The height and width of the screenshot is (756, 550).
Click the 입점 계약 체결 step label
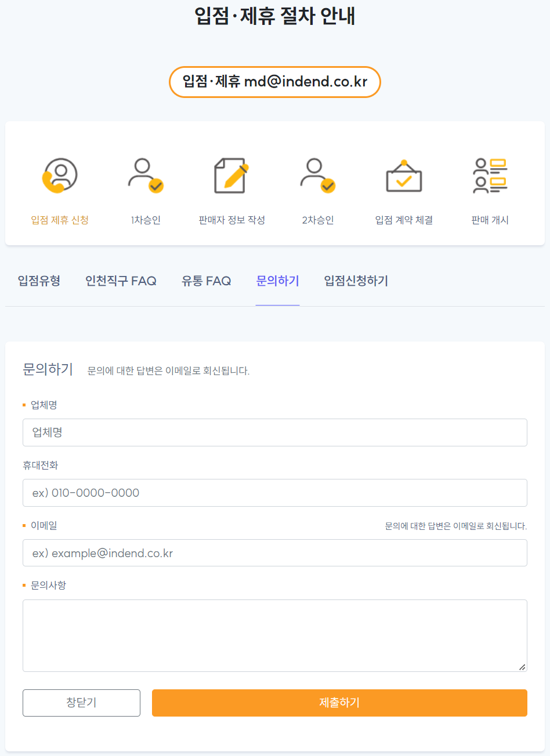tap(404, 220)
